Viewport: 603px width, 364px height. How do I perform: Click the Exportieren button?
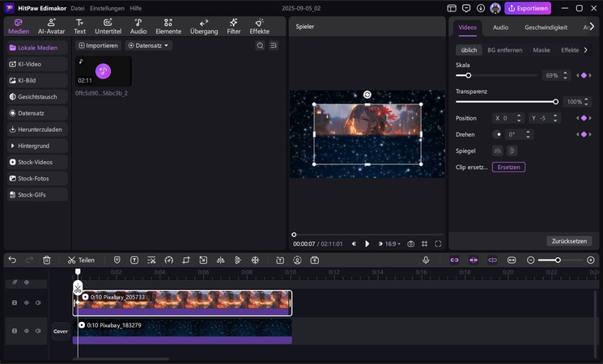528,8
